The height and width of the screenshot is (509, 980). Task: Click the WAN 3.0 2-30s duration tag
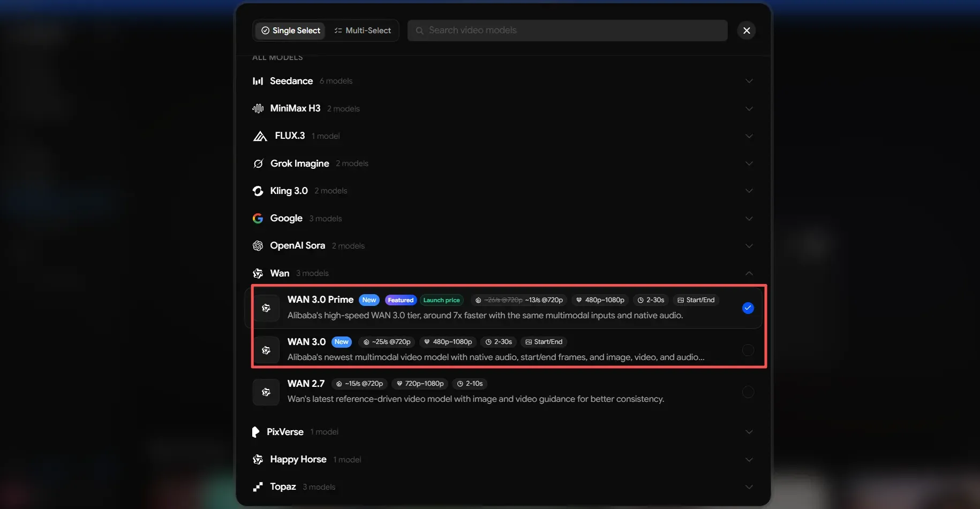click(499, 342)
